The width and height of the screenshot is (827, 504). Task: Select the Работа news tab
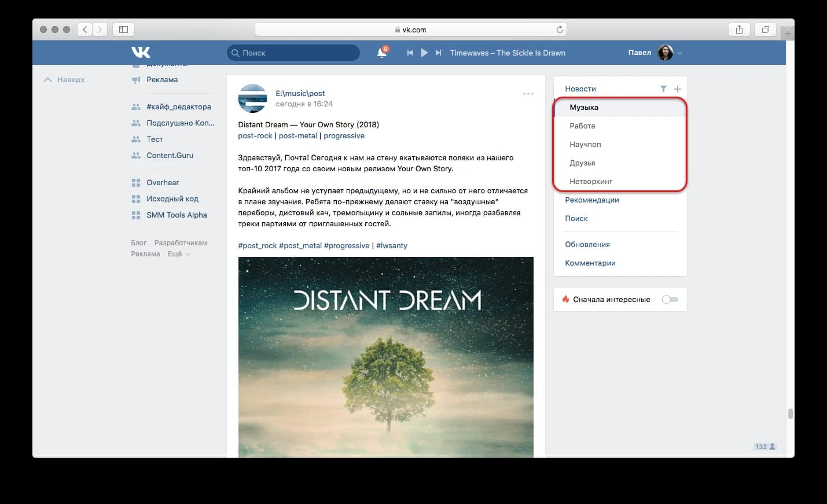pyautogui.click(x=582, y=126)
